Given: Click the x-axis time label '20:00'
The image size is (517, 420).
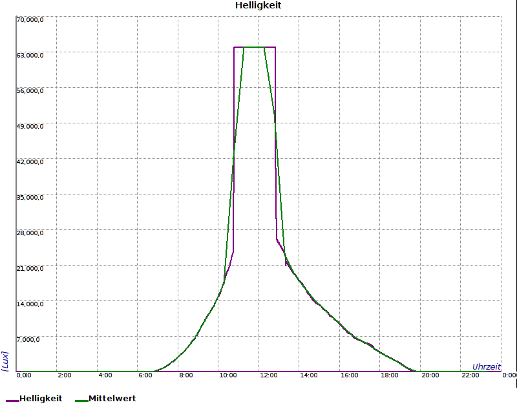Looking at the screenshot, I should 430,375.
